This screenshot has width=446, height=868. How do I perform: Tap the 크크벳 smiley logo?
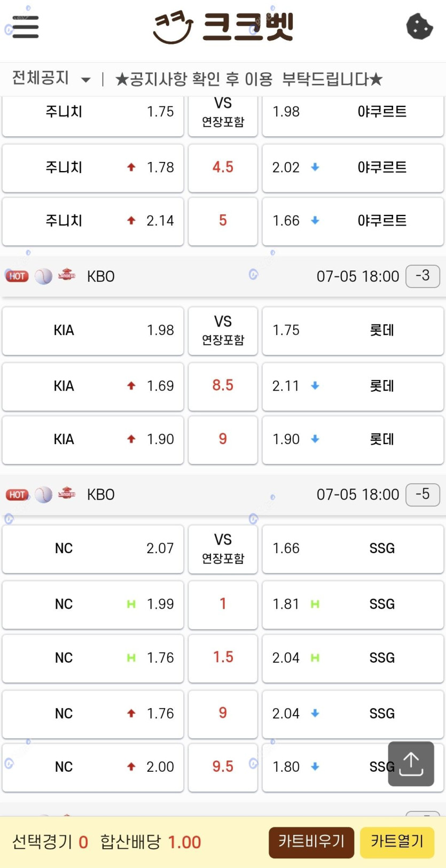click(x=173, y=27)
